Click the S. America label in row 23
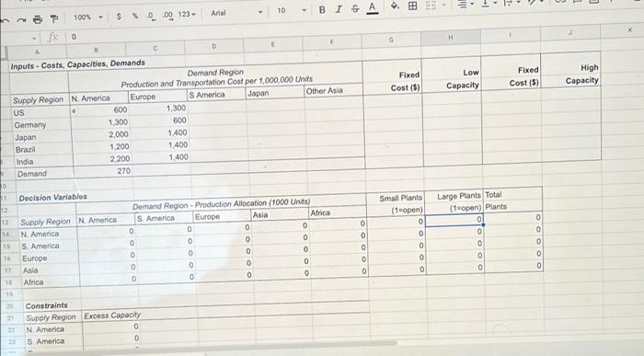This screenshot has width=644, height=356. point(46,341)
